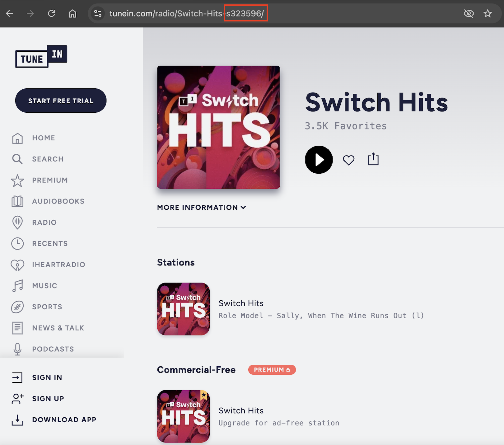Click the Home house icon in sidebar

[x=17, y=138]
